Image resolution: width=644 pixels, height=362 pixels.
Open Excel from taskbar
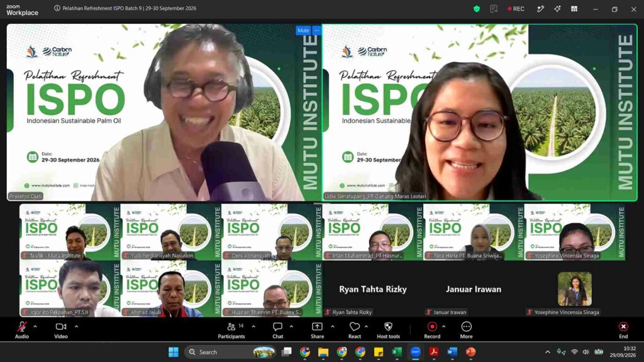397,352
